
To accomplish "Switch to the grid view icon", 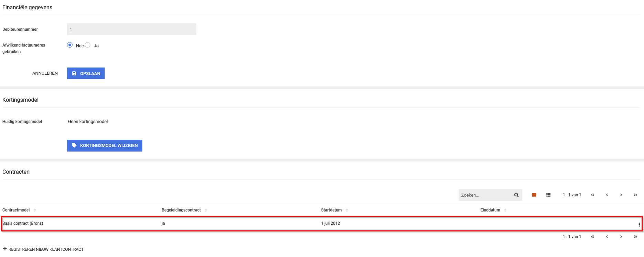I will [x=548, y=195].
